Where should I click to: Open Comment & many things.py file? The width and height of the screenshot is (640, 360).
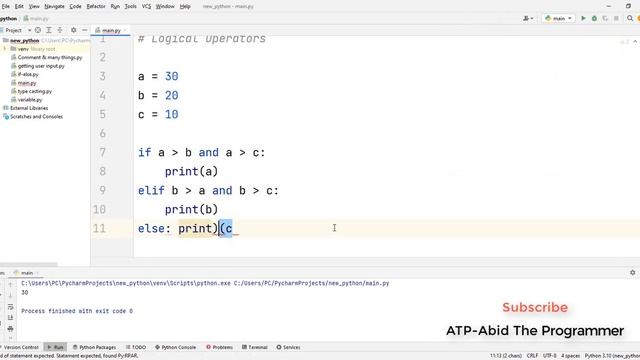tap(50, 58)
